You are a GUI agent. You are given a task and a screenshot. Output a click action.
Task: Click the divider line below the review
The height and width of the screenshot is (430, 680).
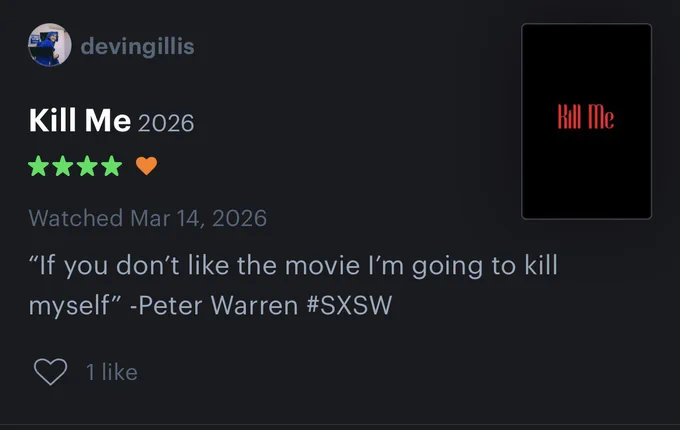click(x=340, y=424)
